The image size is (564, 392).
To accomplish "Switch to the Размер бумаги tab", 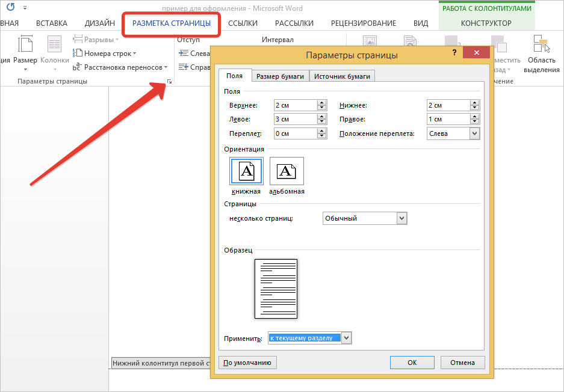I will (x=279, y=76).
